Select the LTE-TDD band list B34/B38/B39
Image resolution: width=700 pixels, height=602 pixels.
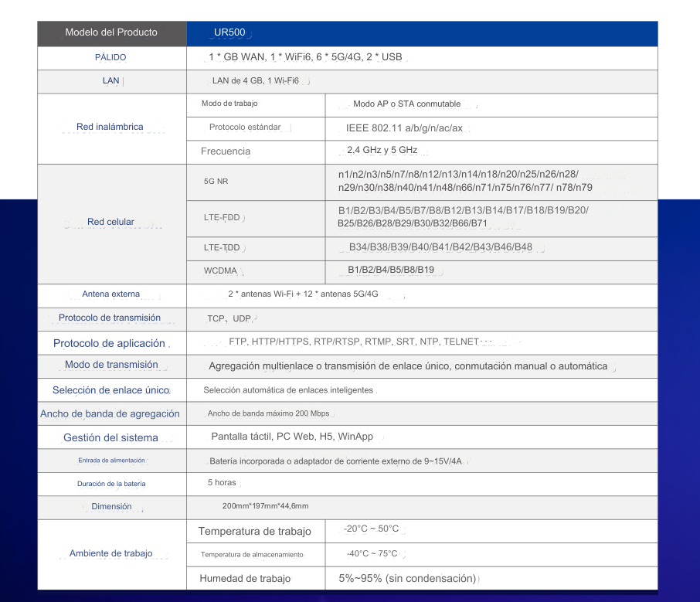[440, 247]
